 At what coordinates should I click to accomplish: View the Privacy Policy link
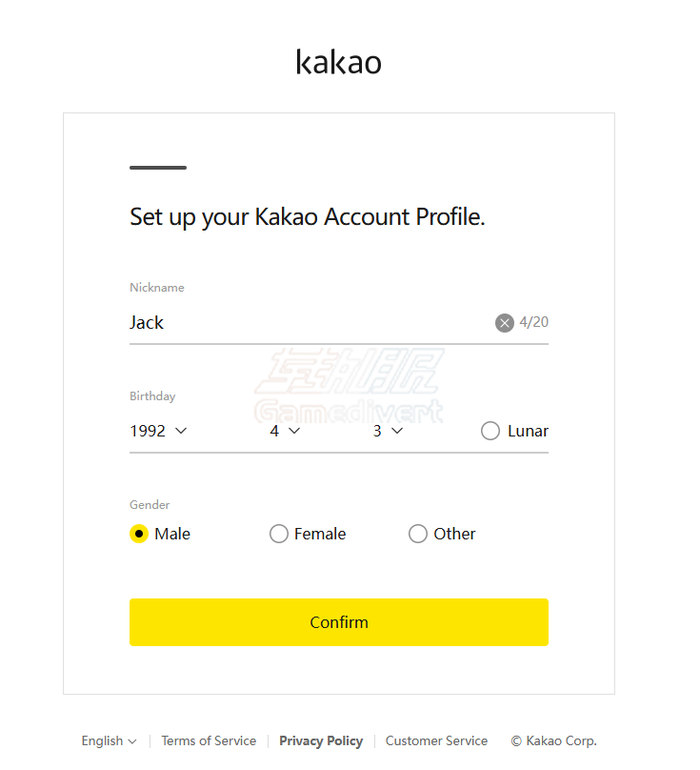click(x=321, y=740)
